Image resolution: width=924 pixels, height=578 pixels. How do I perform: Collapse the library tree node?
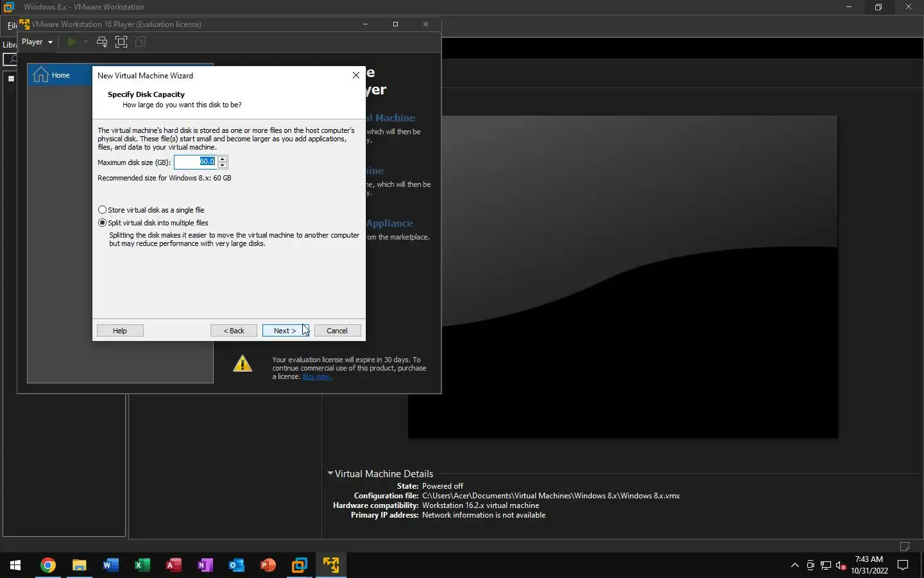(x=11, y=78)
